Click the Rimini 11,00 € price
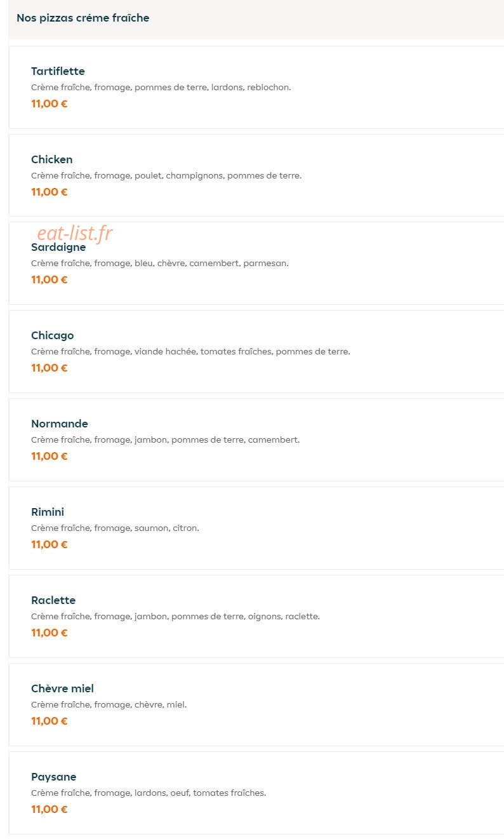504x839 pixels. (x=49, y=544)
